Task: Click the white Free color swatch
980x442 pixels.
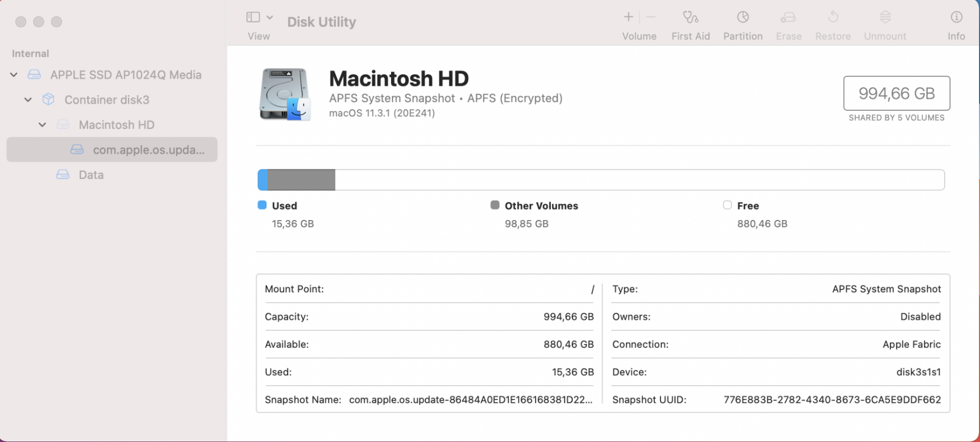Action: pyautogui.click(x=727, y=205)
